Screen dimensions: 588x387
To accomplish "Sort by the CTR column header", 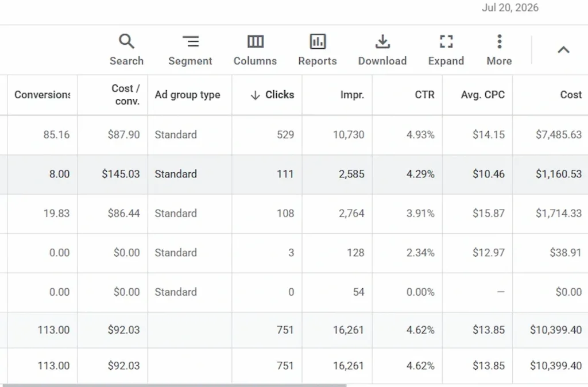I will 424,95.
